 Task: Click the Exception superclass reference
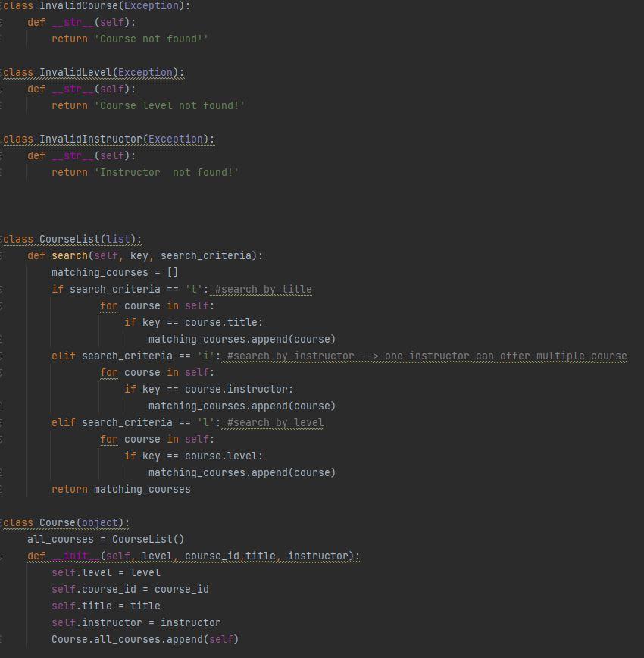[x=150, y=5]
